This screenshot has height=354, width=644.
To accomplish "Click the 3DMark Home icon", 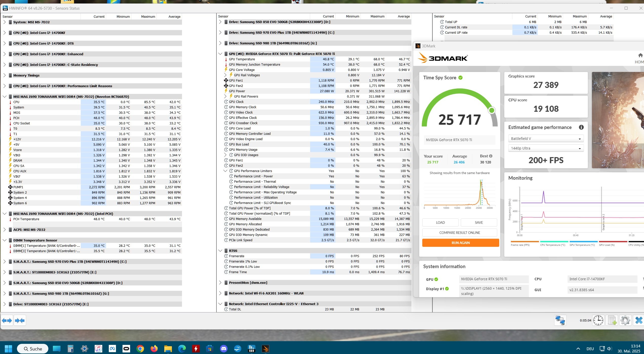I will point(640,55).
